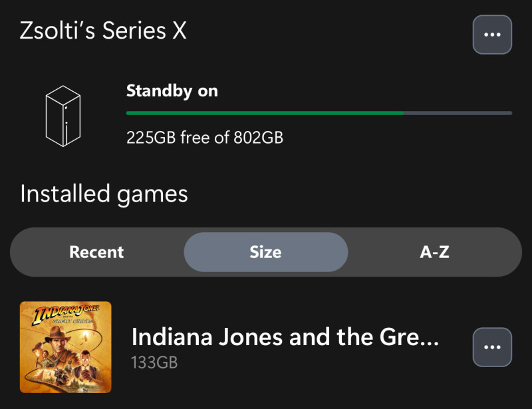Screen dimensions: 532x409
Task: Switch to A-Z sorting
Action: pyautogui.click(x=435, y=252)
